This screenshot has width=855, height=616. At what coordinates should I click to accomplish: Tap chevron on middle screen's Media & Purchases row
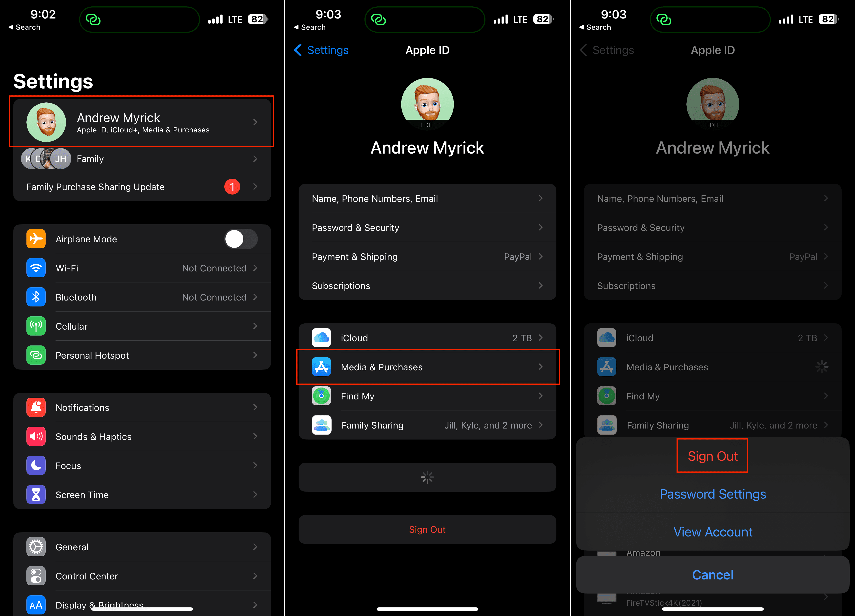pos(541,366)
